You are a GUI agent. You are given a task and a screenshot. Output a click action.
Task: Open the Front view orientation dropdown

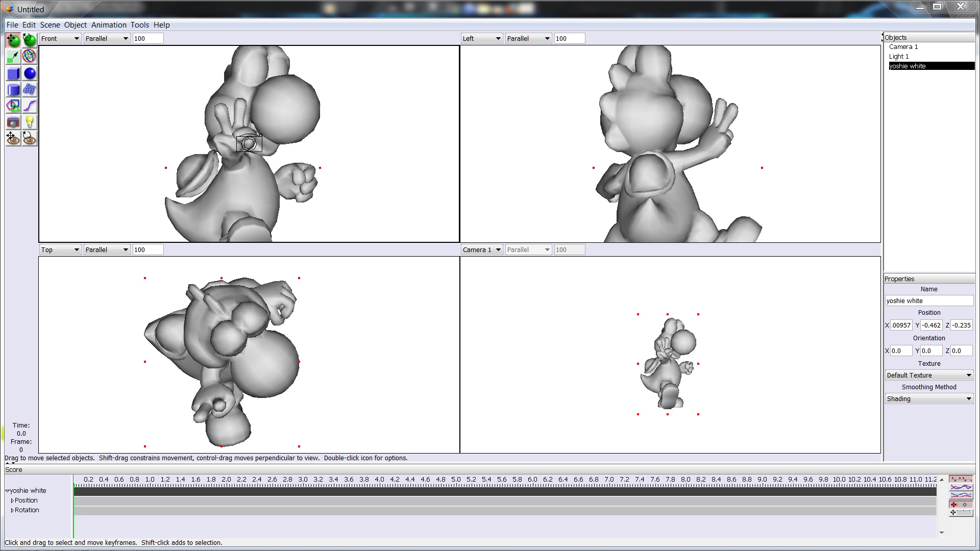(60, 39)
